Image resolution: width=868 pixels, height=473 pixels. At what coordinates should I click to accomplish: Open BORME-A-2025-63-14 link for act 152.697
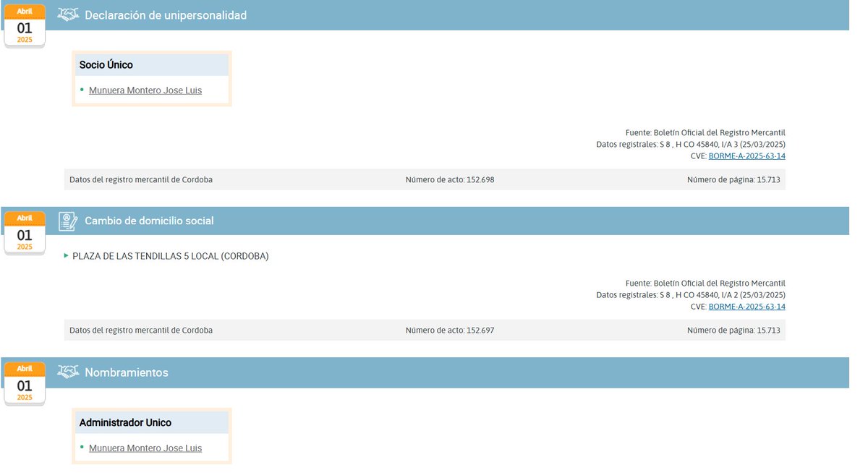point(747,307)
